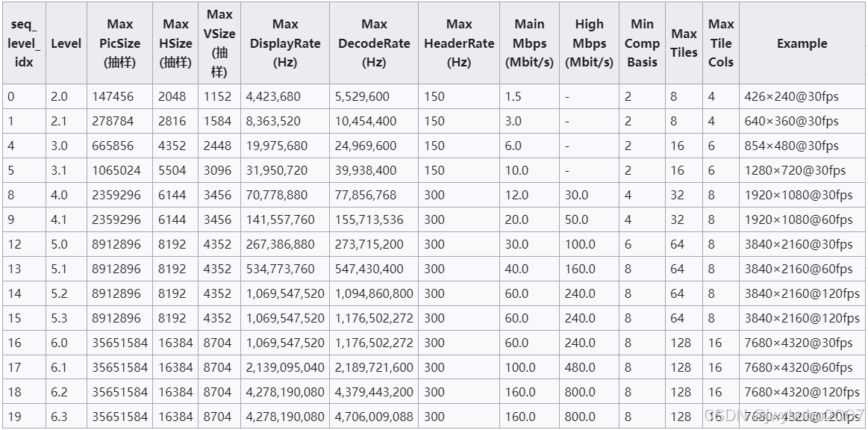Select the PicSize value 1065024
This screenshot has width=868, height=430.
[116, 170]
